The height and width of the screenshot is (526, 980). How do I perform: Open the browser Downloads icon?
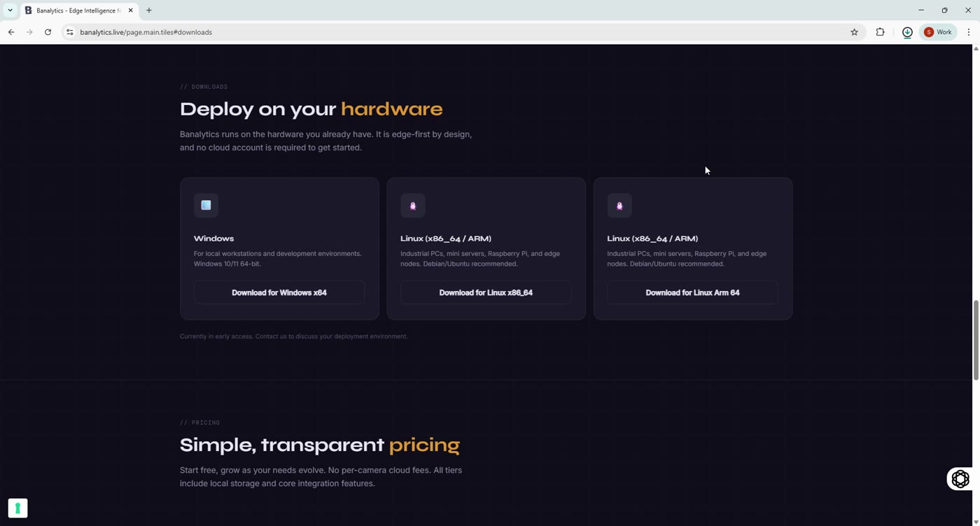(907, 32)
